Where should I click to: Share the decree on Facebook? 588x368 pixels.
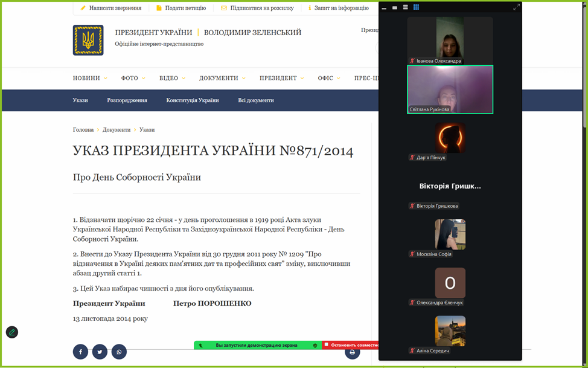[80, 352]
